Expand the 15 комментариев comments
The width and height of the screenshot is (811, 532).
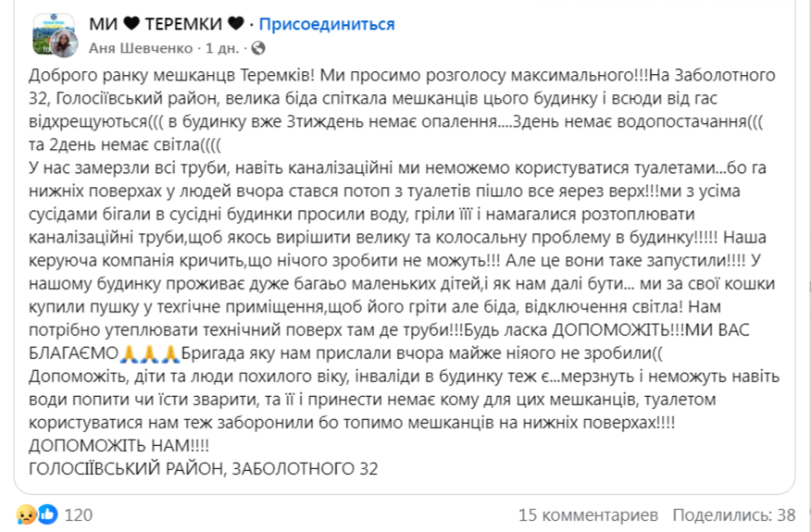[x=588, y=514]
